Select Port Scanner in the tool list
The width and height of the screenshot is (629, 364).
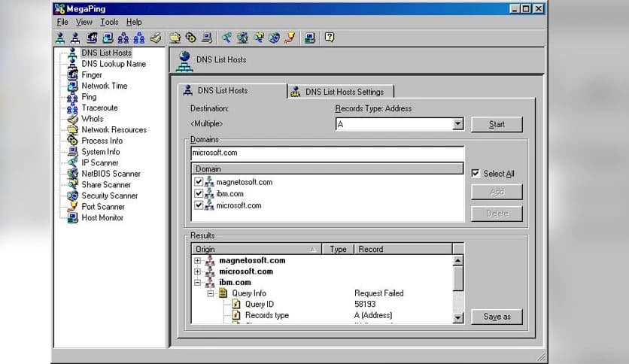102,206
